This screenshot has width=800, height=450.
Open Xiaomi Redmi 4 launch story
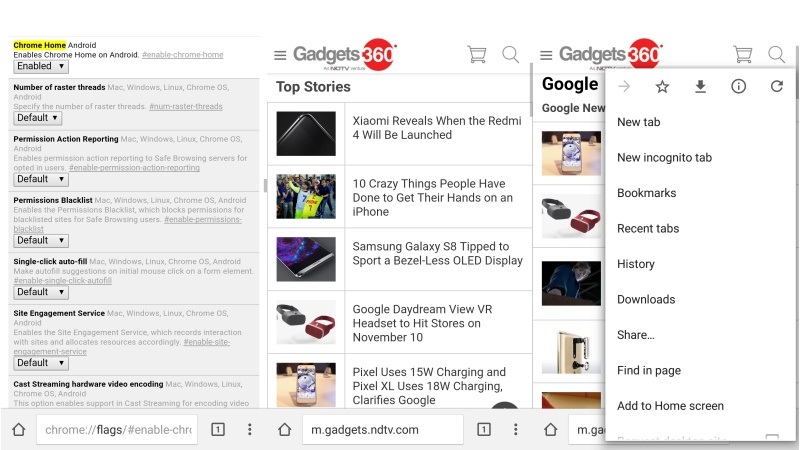click(x=437, y=128)
